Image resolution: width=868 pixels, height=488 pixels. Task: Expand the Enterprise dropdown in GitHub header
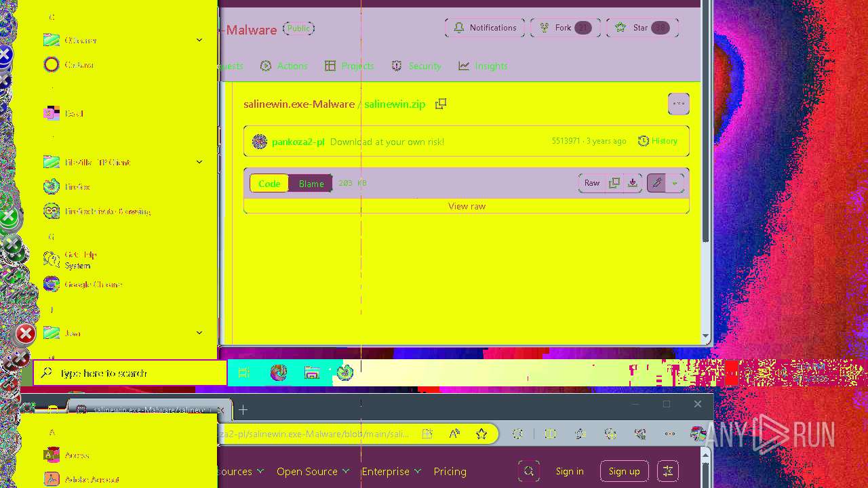391,471
